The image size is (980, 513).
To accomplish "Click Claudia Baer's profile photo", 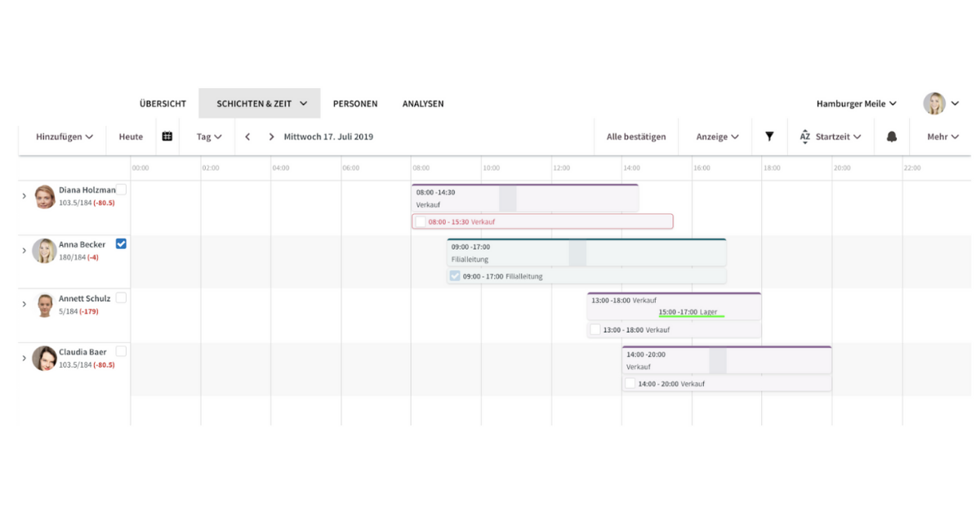I will 44,359.
